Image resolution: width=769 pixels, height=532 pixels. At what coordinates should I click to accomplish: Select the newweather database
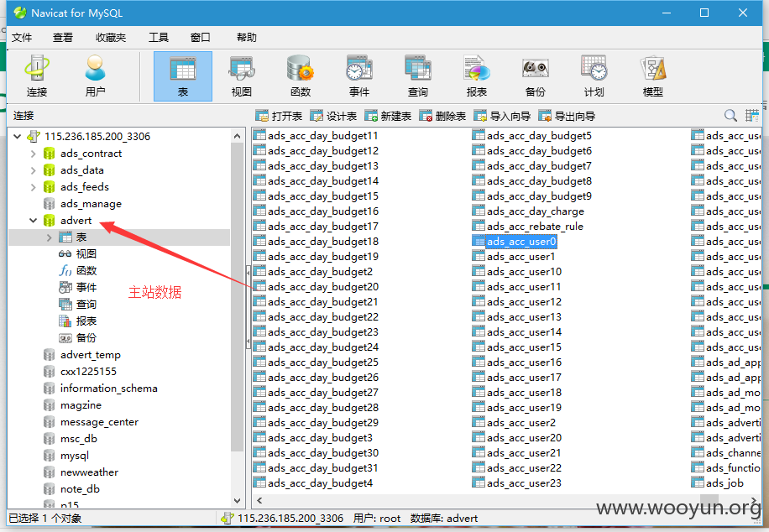pos(89,472)
